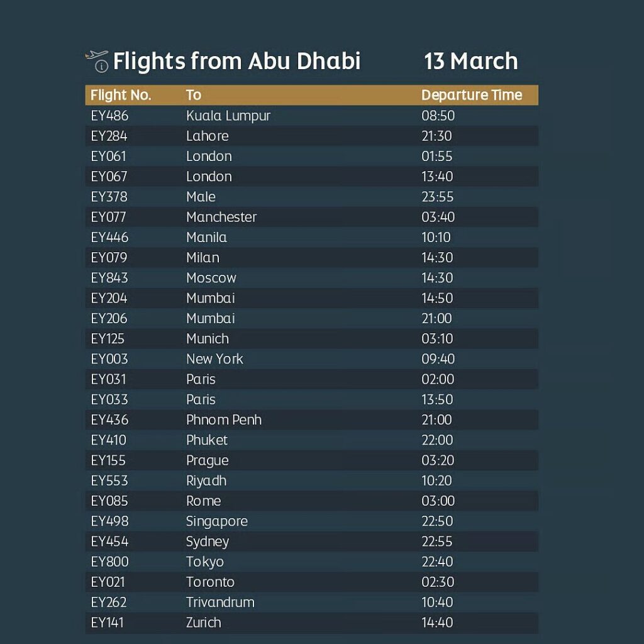The image size is (644, 644).
Task: Open flight number EY843
Action: [x=109, y=278]
